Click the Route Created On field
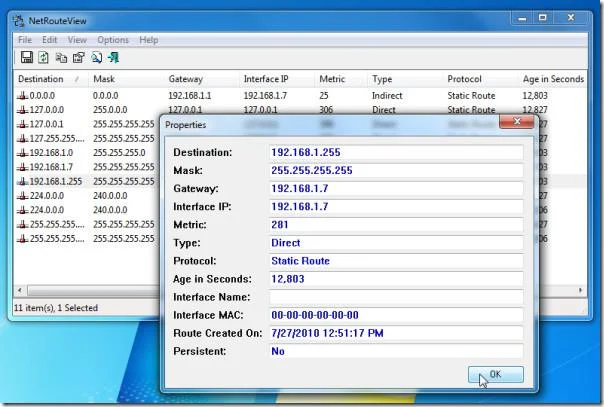The height and width of the screenshot is (407, 604). pyautogui.click(x=396, y=333)
